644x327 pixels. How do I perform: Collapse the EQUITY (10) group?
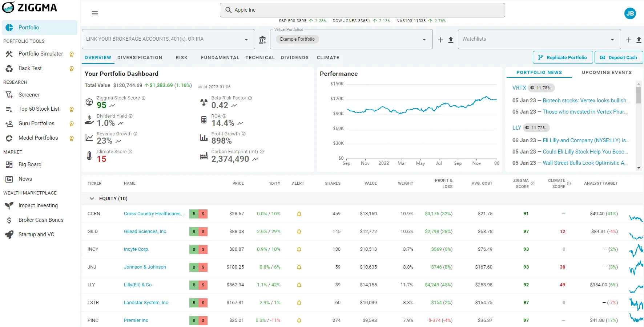pos(92,199)
